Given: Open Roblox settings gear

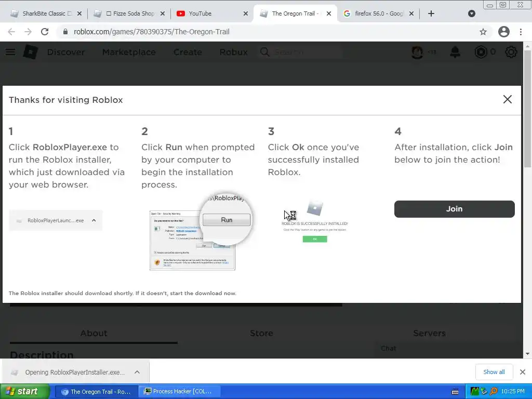Looking at the screenshot, I should pos(511,52).
